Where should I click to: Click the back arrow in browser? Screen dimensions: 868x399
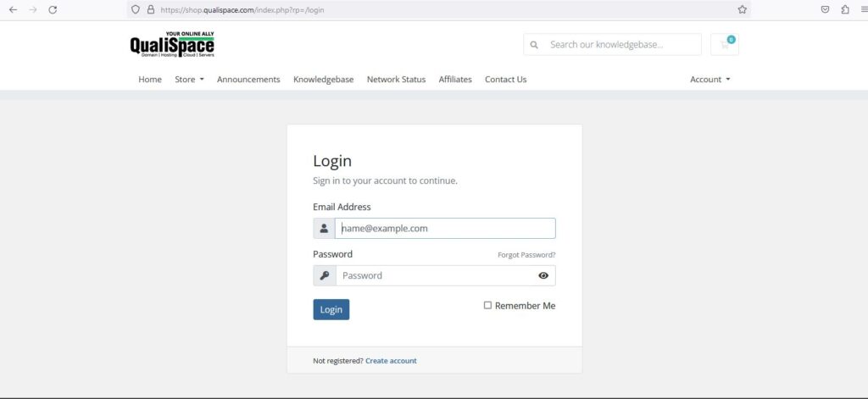(x=13, y=9)
